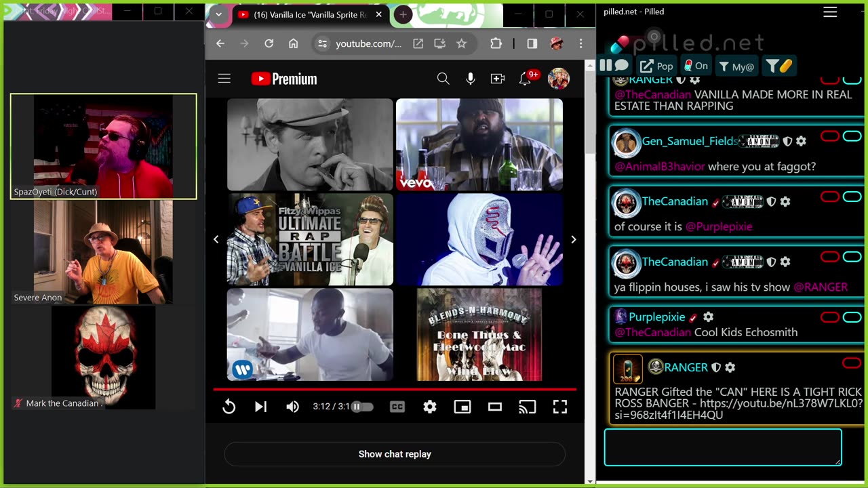
Task: Open YouTube account avatar menu
Action: (558, 79)
